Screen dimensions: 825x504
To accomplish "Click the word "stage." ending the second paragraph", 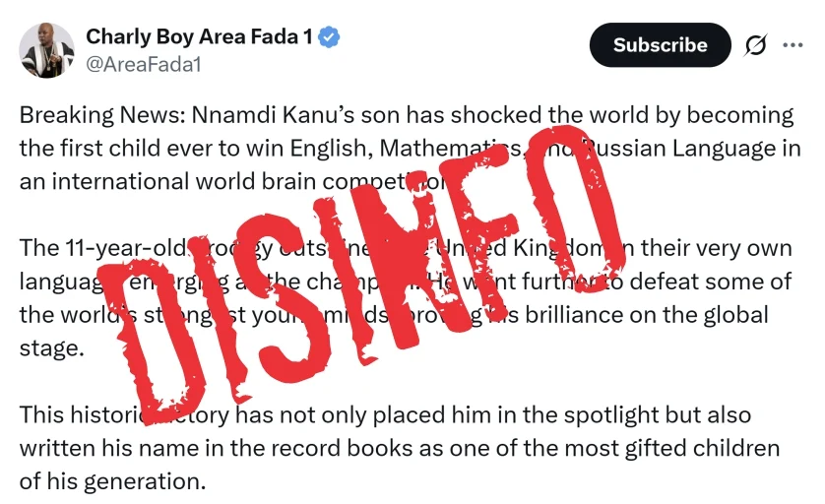I will tap(47, 348).
